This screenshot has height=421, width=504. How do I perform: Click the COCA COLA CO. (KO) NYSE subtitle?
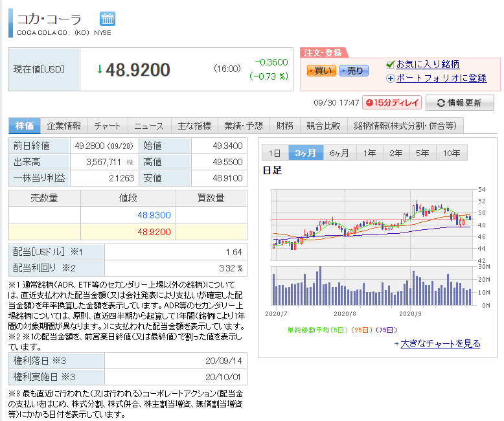coord(64,33)
